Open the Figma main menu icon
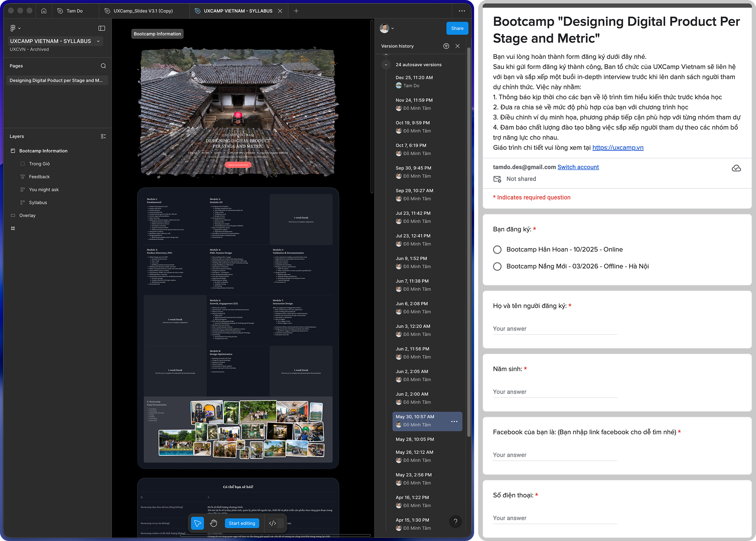 pyautogui.click(x=15, y=28)
